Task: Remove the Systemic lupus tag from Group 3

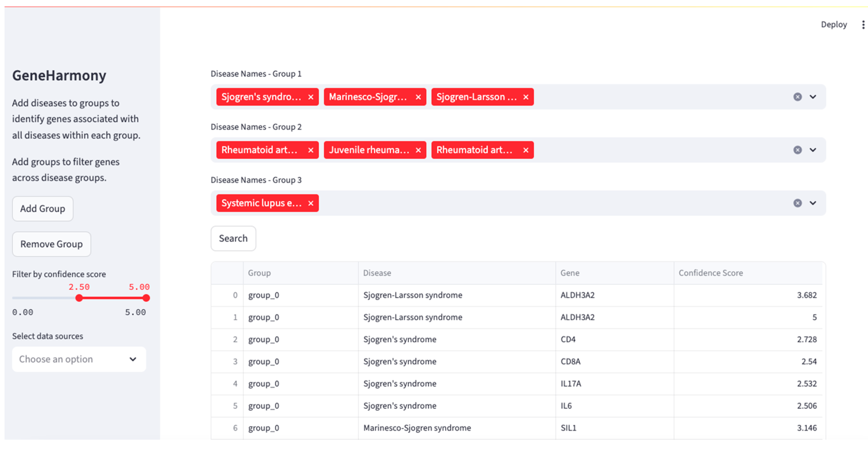Action: click(x=311, y=203)
